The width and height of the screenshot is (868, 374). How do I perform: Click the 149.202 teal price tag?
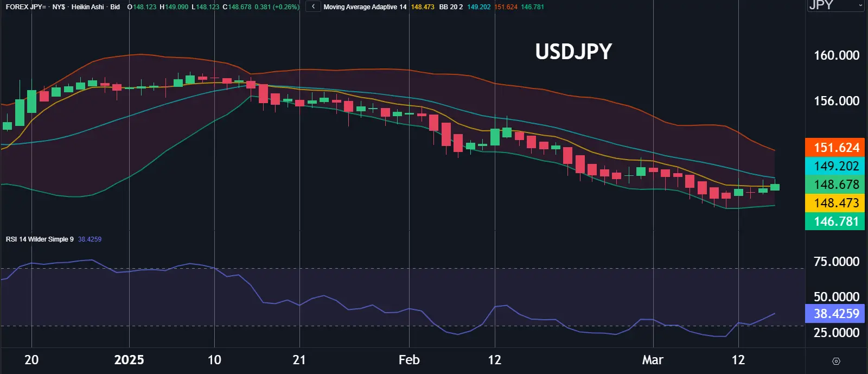(x=835, y=166)
